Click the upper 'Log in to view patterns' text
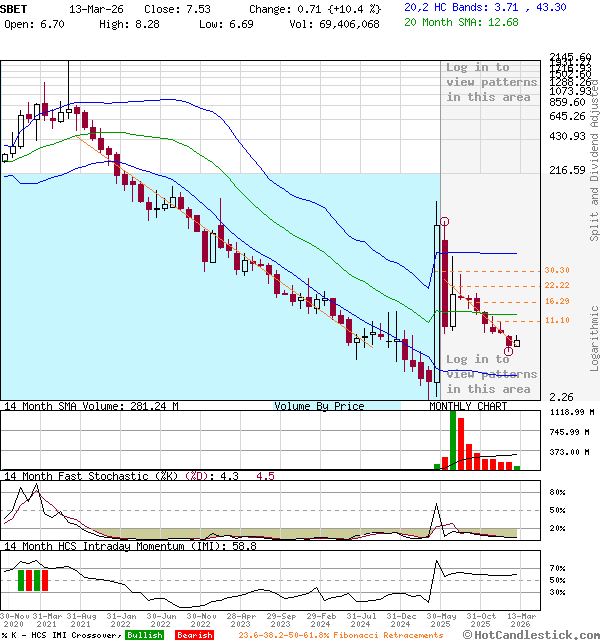Image resolution: width=600 pixels, height=640 pixels. point(490,82)
